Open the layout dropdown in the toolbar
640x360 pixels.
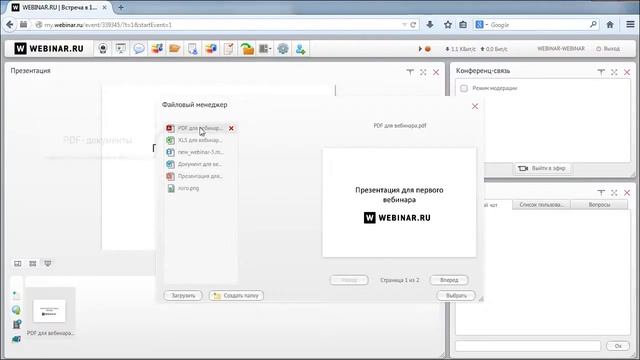(265, 49)
